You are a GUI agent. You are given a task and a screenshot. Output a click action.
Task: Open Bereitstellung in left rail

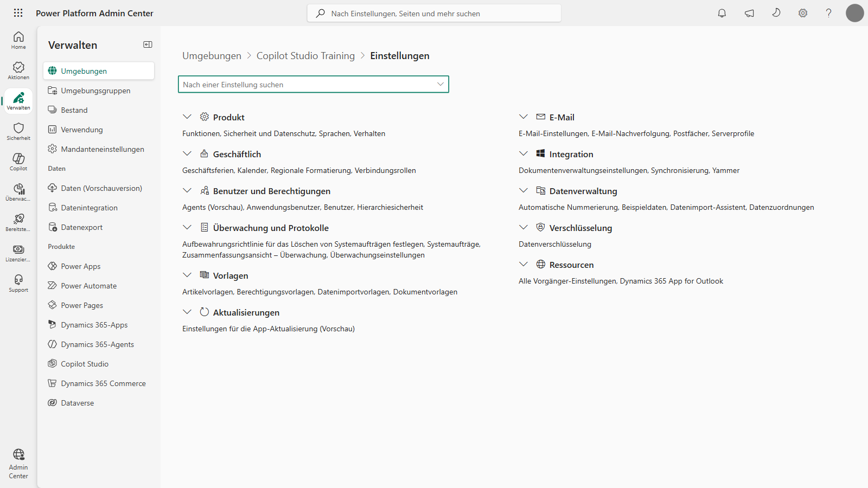click(18, 222)
